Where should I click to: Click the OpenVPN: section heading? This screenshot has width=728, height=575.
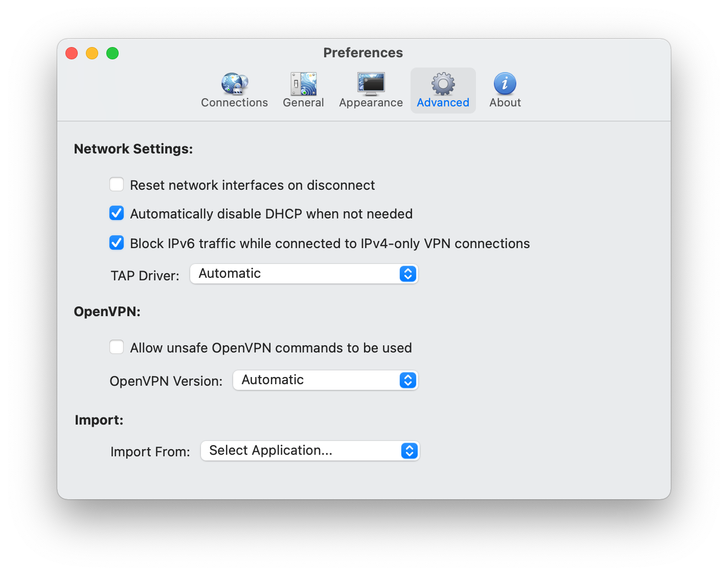(107, 312)
